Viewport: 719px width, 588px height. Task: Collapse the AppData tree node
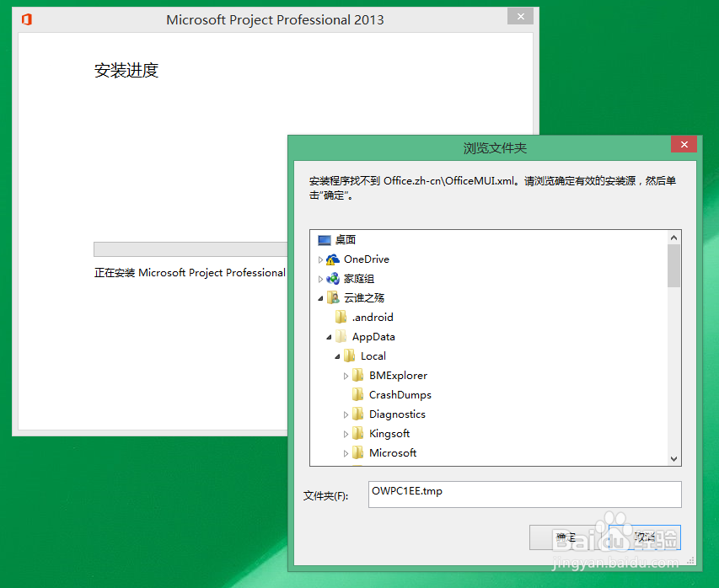(329, 337)
